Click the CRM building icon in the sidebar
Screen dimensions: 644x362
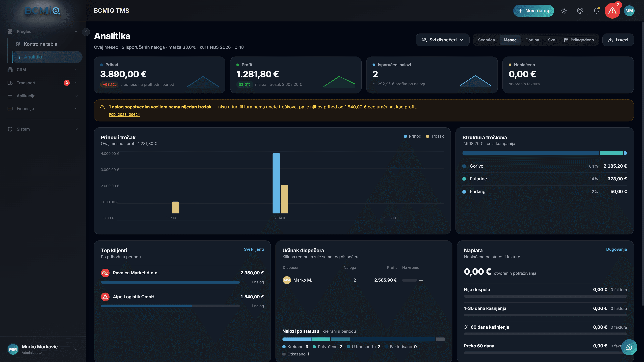(x=10, y=70)
